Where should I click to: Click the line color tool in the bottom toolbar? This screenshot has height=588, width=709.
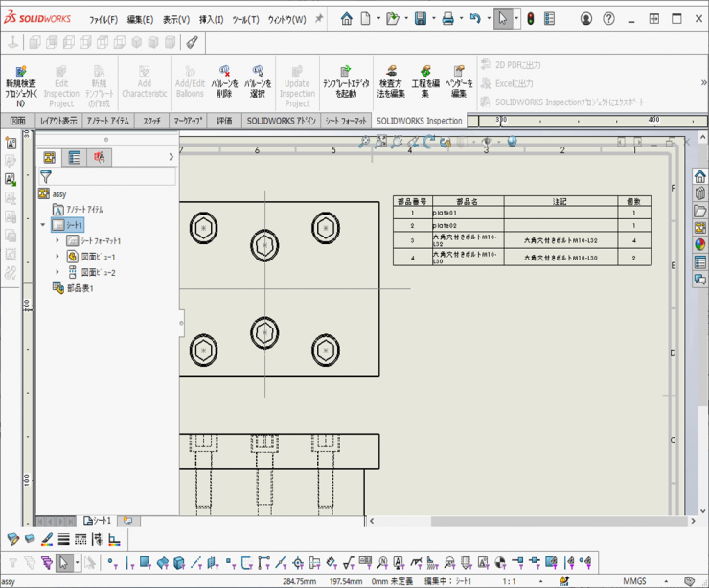click(x=46, y=540)
